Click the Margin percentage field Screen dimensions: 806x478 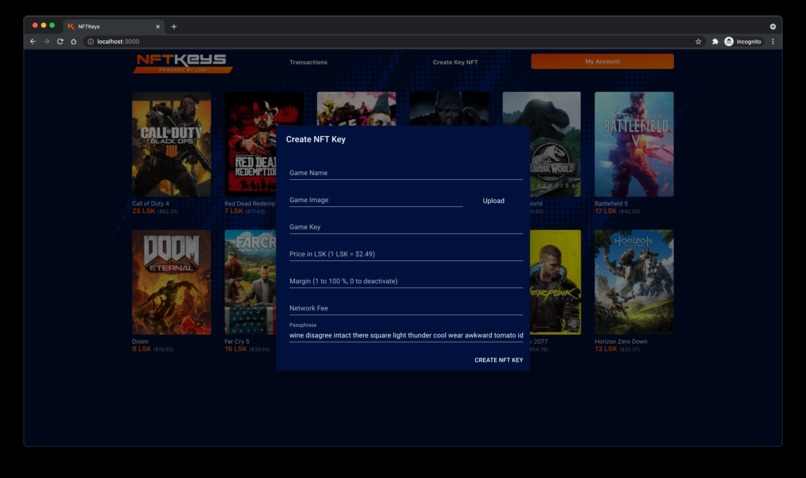tap(406, 282)
